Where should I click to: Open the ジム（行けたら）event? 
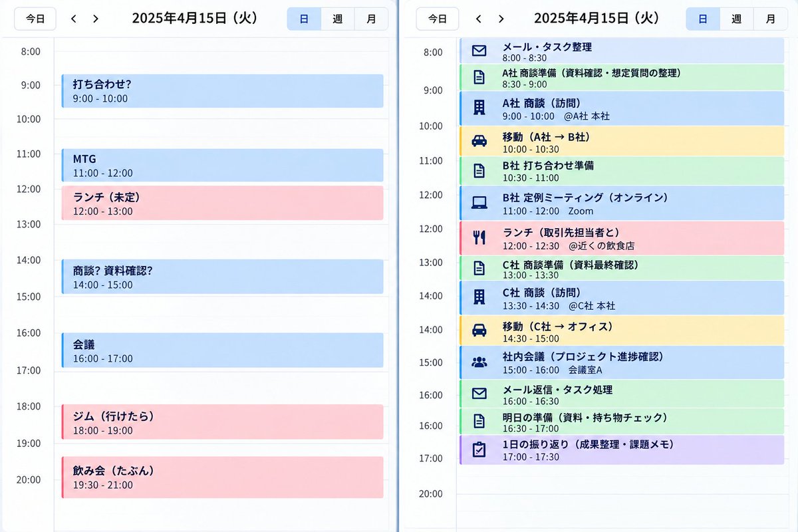222,422
